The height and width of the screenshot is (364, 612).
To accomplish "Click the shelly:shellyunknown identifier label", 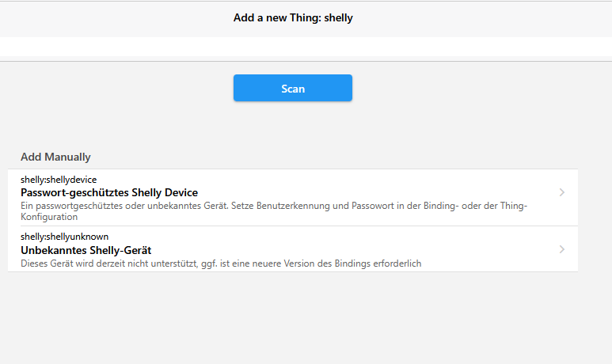I will [64, 237].
